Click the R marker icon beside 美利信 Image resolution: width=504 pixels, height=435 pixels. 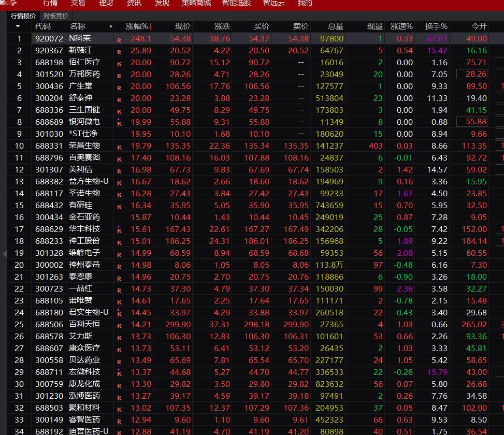119,171
